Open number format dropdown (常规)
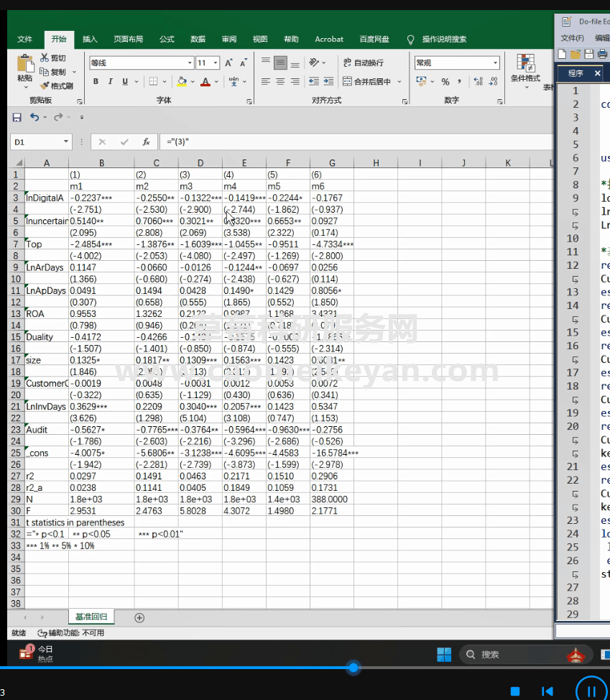 point(495,63)
